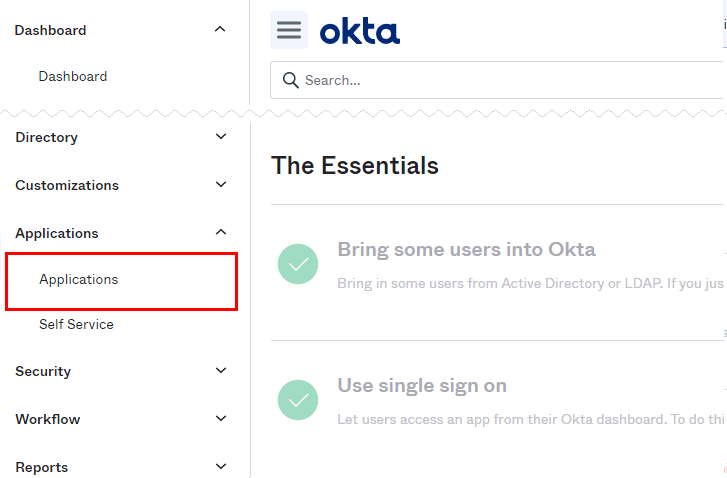Click green checkmark for Bring some users

[298, 264]
